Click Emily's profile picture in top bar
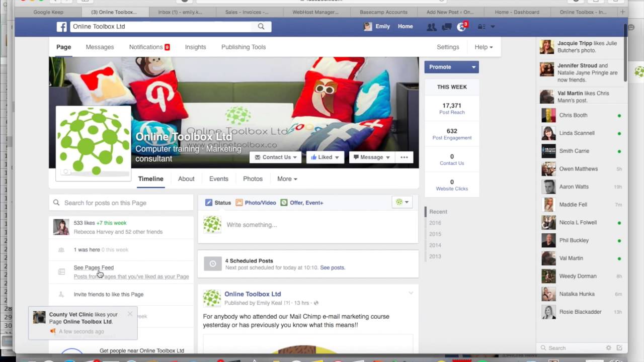 [x=368, y=27]
